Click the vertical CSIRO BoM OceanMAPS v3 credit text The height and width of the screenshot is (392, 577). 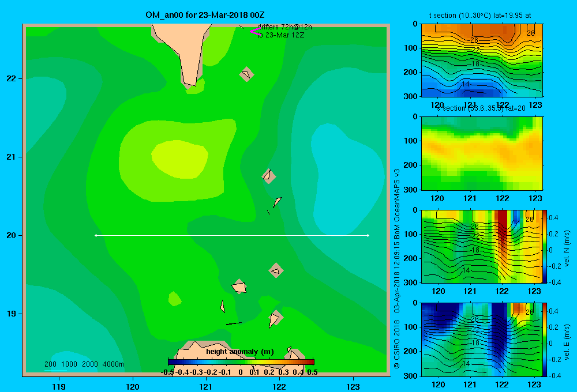397,269
